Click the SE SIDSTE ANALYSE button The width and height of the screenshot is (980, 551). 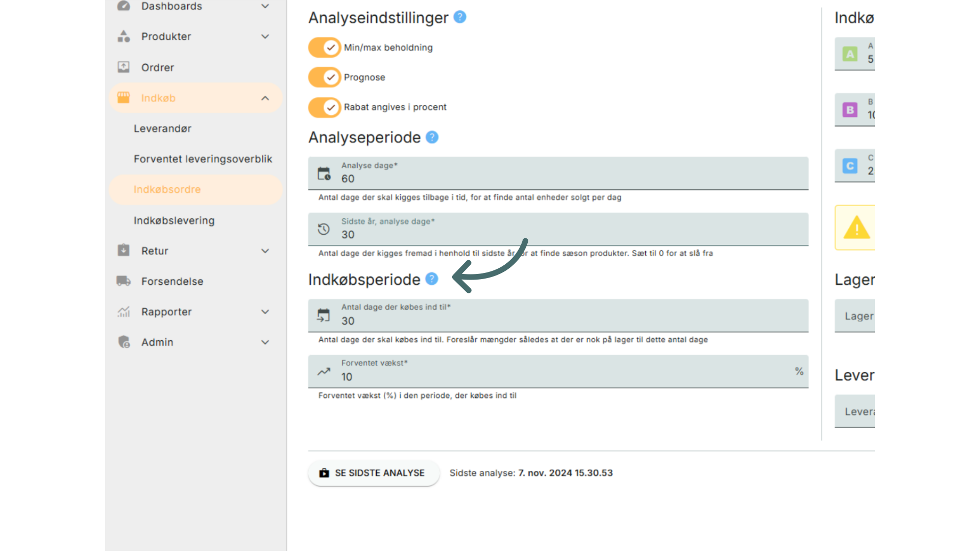tap(374, 473)
